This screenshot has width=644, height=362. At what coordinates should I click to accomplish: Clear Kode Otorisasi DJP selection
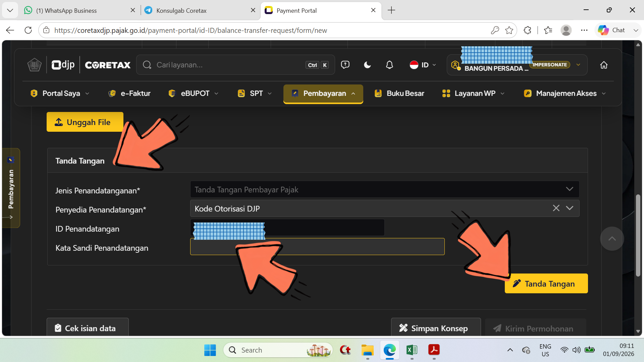(556, 208)
